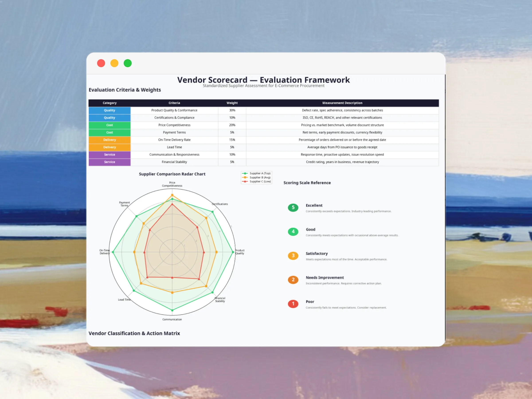The height and width of the screenshot is (399, 532).
Task: Select the purple Service cell for Financial Stability
Action: 110,162
